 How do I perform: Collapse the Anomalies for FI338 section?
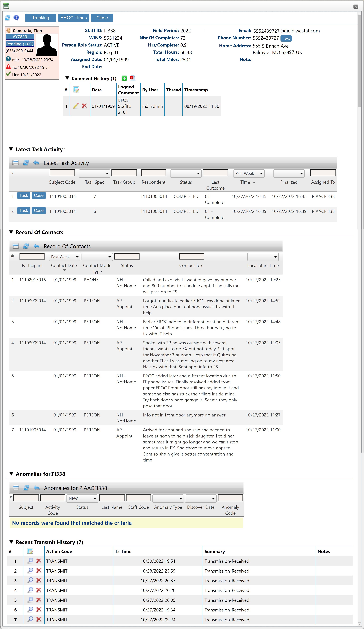11,474
